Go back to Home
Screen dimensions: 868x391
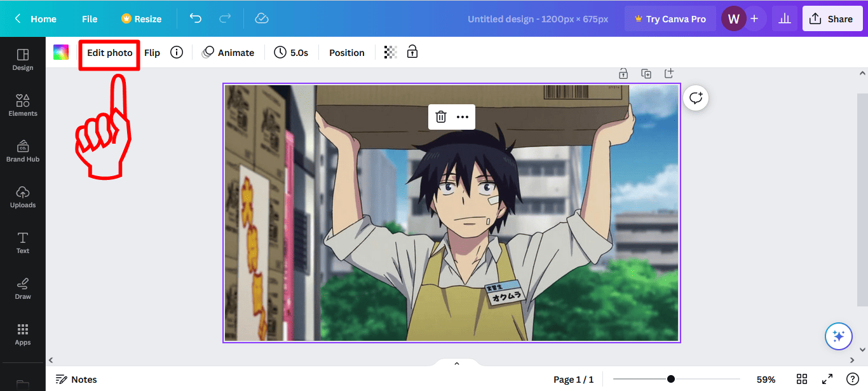[x=36, y=19]
